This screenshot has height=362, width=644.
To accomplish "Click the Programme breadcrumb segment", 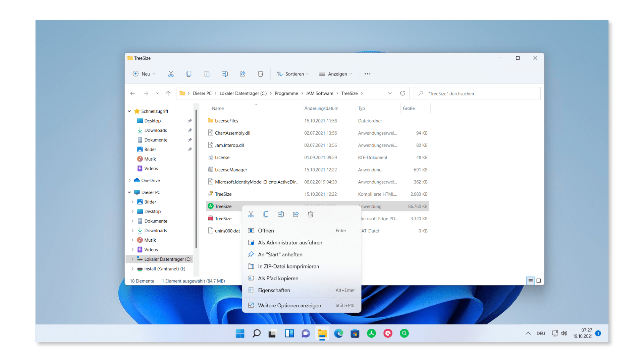I will pyautogui.click(x=286, y=94).
